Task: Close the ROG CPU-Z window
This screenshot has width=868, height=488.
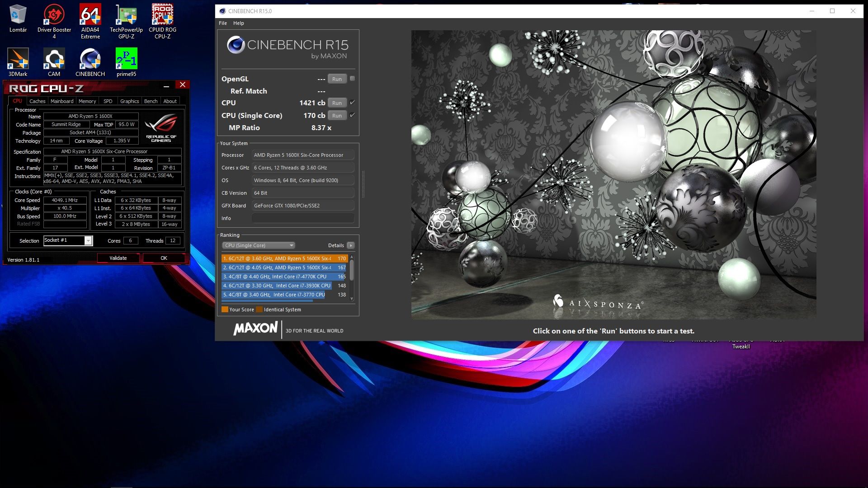Action: click(183, 84)
